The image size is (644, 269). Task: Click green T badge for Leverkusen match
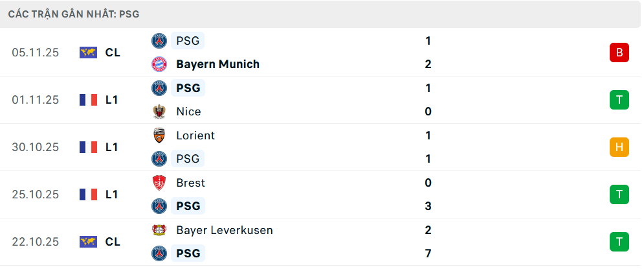coord(619,242)
